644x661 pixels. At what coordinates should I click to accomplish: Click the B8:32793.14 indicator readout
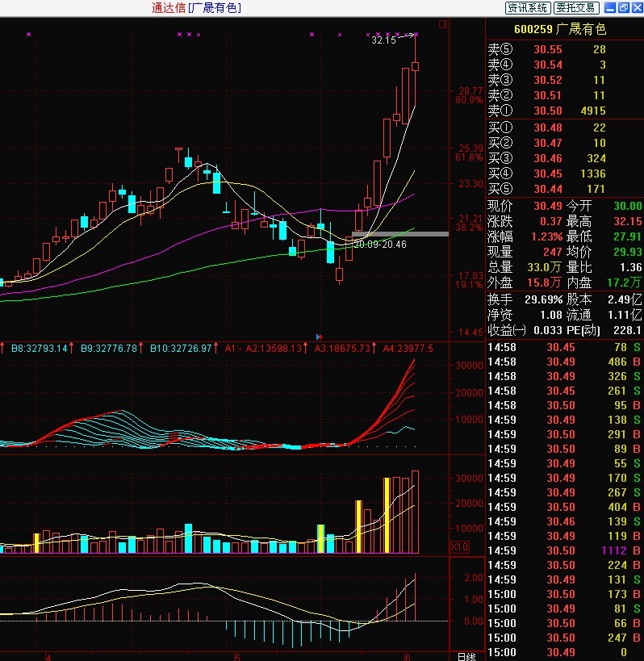40,348
